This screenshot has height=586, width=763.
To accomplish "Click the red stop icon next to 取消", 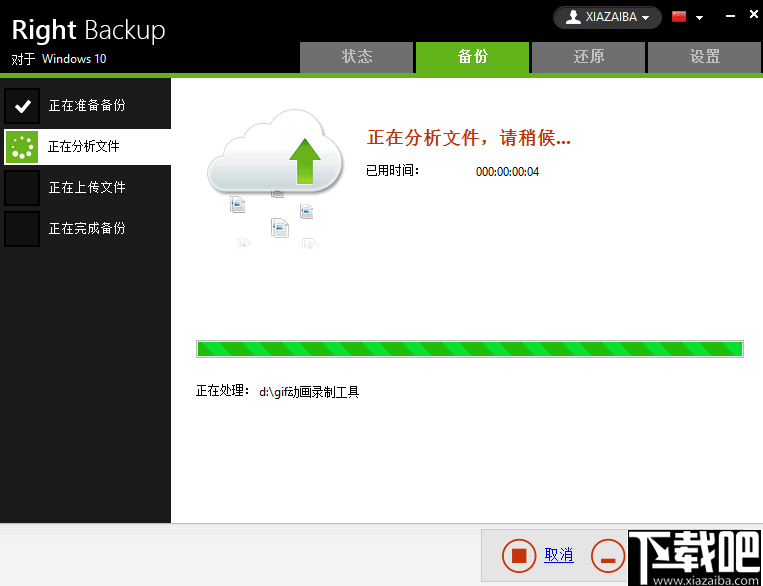I will click(x=519, y=555).
